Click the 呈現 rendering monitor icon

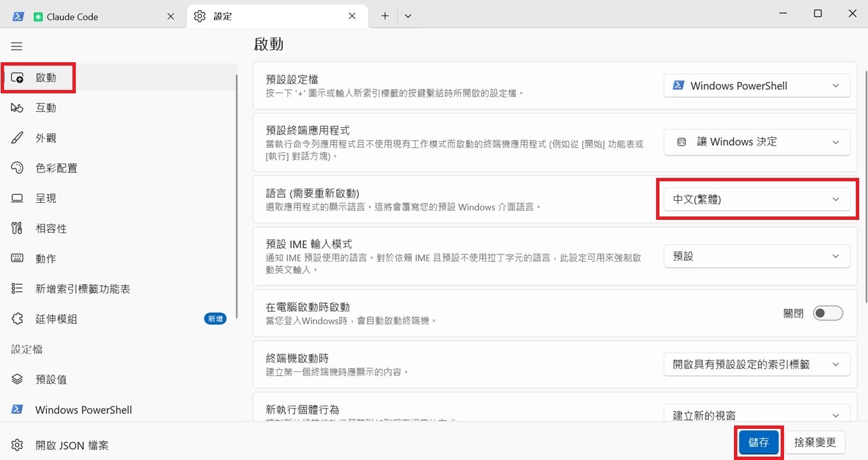pyautogui.click(x=18, y=198)
